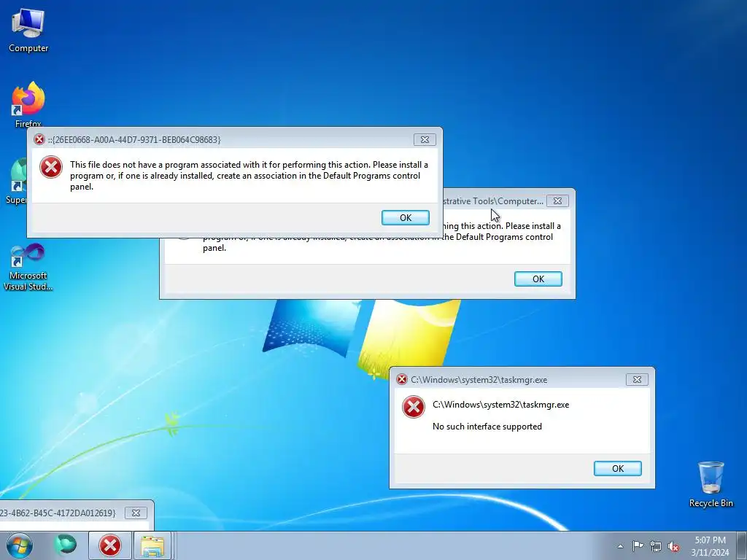
Task: Open the network tray icon
Action: [x=656, y=546]
